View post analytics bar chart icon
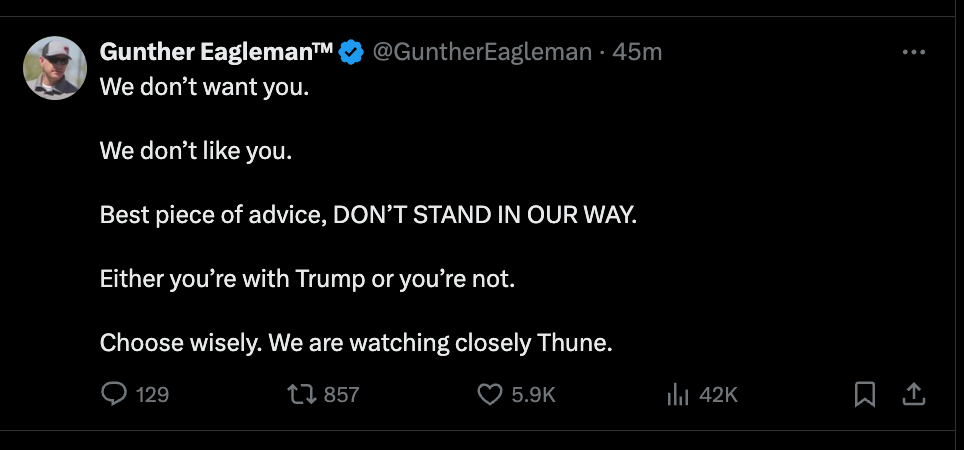The height and width of the screenshot is (450, 964). pyautogui.click(x=678, y=395)
